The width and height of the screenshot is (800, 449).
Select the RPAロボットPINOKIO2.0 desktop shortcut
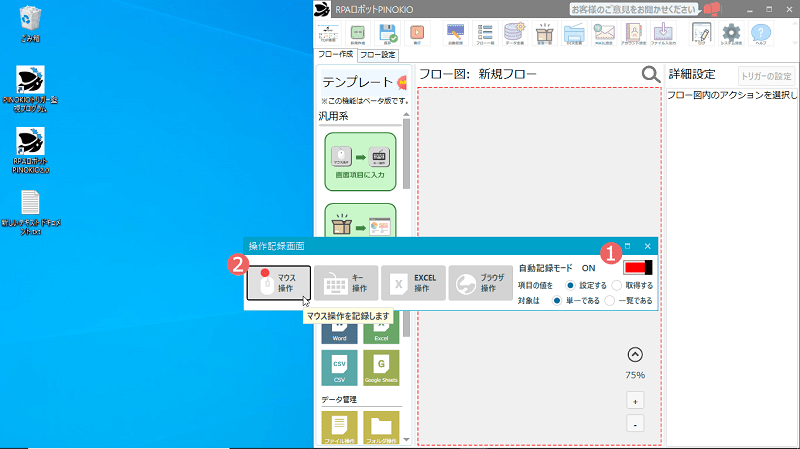coord(30,151)
